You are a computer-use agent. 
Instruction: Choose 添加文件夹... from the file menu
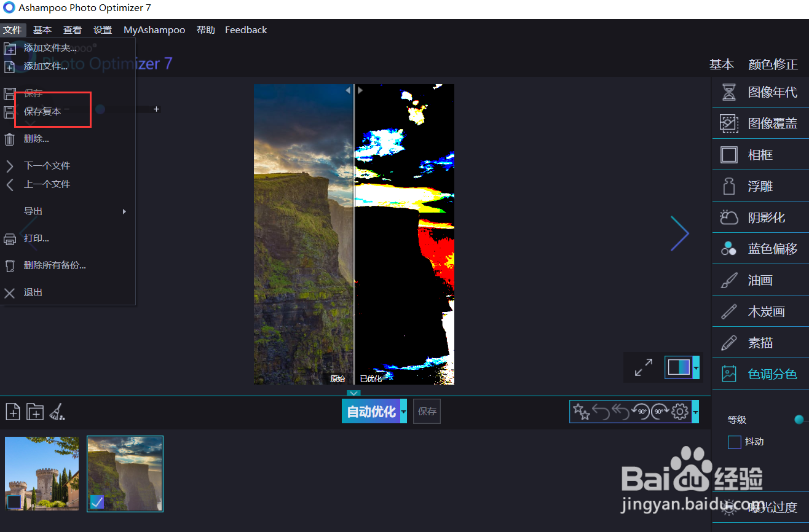(68, 48)
